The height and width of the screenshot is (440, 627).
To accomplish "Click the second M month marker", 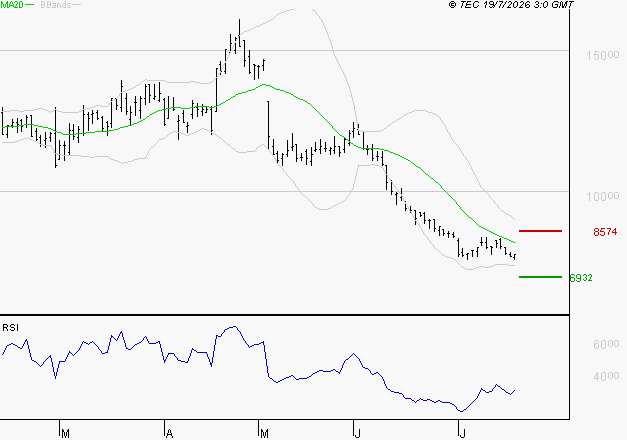I will tap(264, 434).
